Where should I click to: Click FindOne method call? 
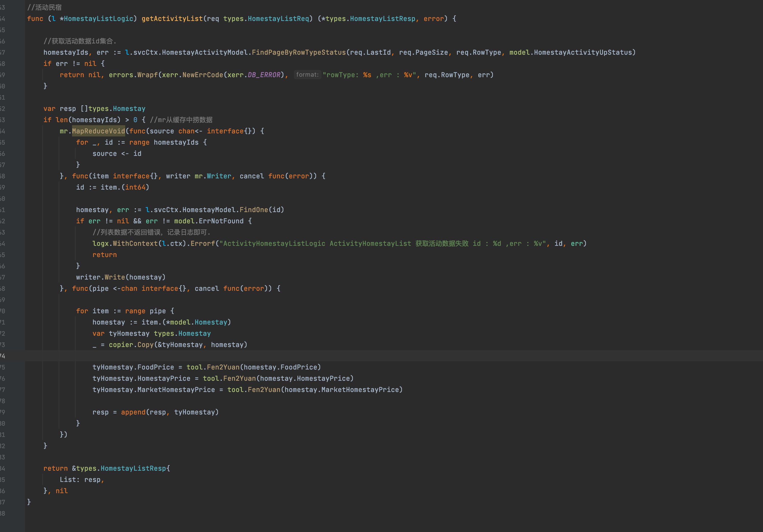point(254,210)
